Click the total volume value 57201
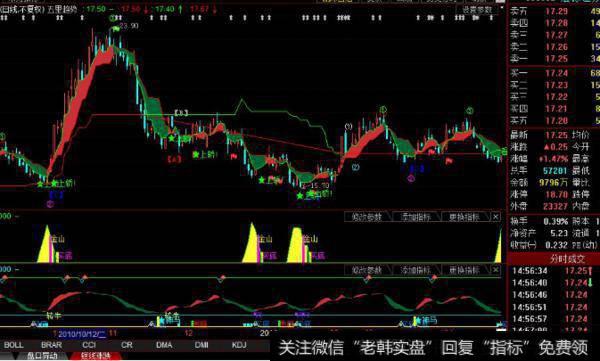The height and width of the screenshot is (361, 600). tap(555, 170)
